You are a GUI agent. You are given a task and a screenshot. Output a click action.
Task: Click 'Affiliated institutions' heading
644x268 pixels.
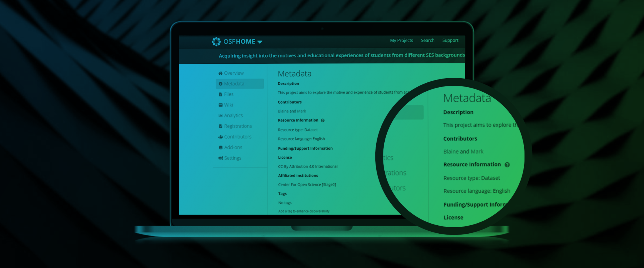[x=298, y=176]
